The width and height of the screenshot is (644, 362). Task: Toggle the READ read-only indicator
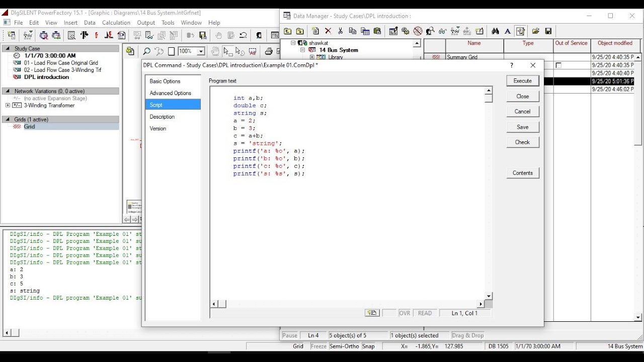point(425,313)
